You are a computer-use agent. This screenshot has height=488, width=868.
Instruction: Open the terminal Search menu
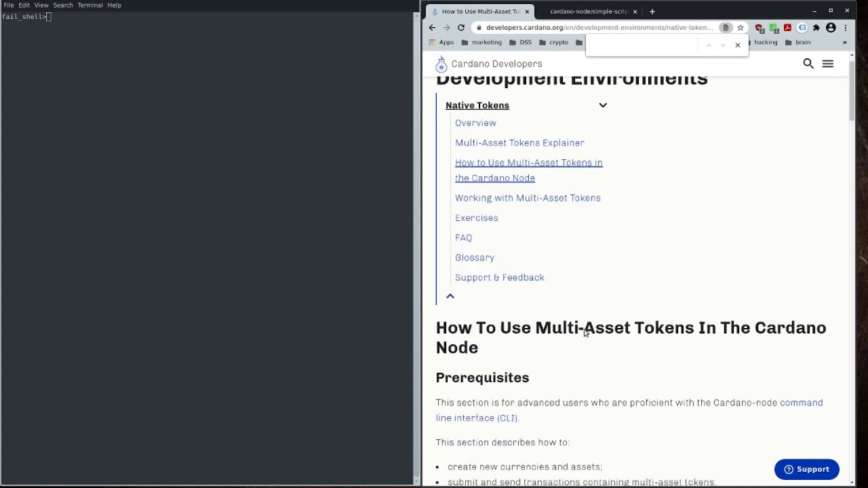(x=63, y=5)
